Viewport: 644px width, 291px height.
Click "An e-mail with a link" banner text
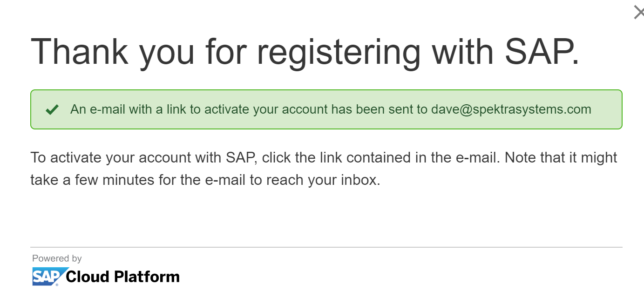129,110
